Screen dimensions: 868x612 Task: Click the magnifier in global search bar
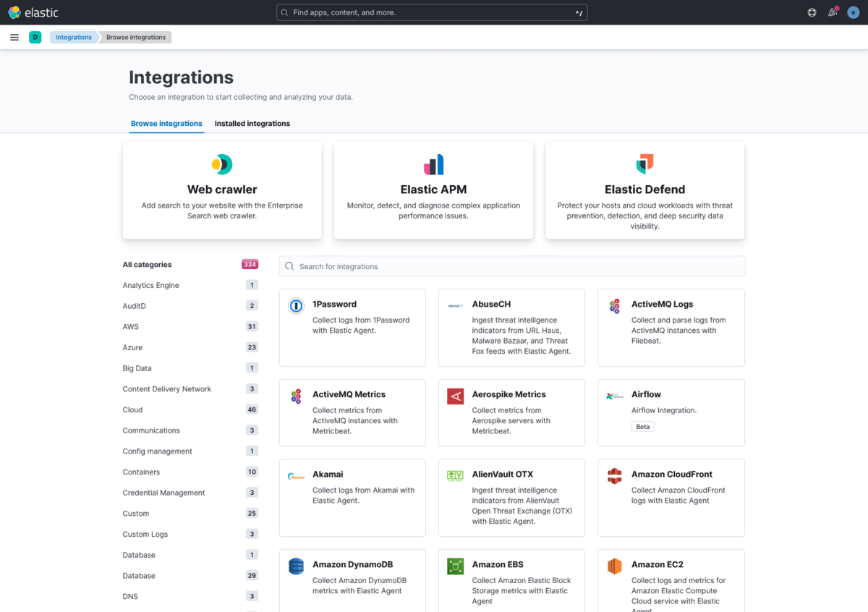(285, 12)
